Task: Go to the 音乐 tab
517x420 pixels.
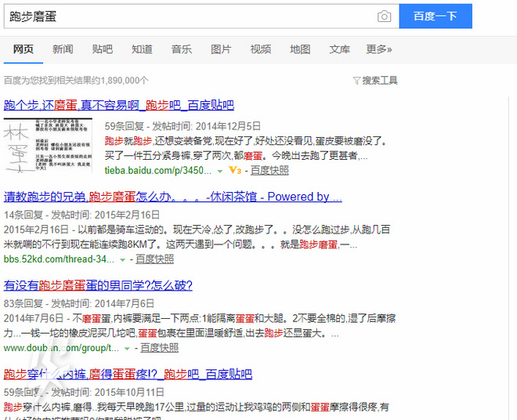Action: [182, 49]
